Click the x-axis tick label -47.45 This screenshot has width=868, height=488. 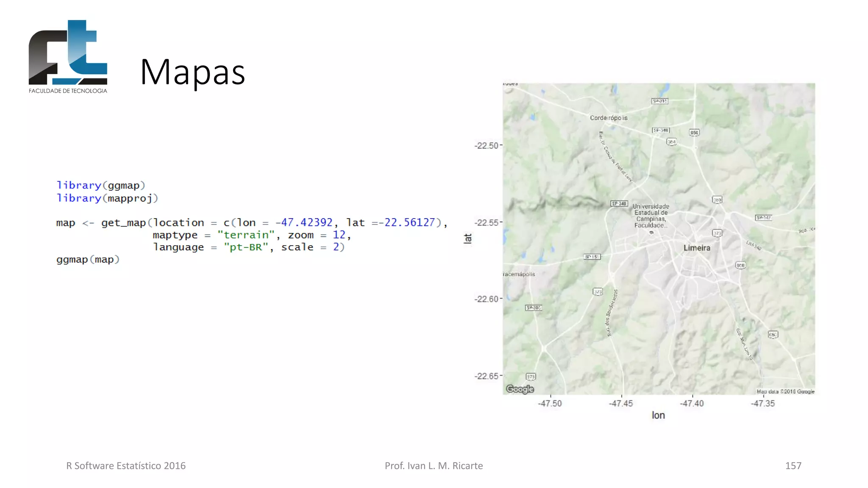click(x=621, y=404)
